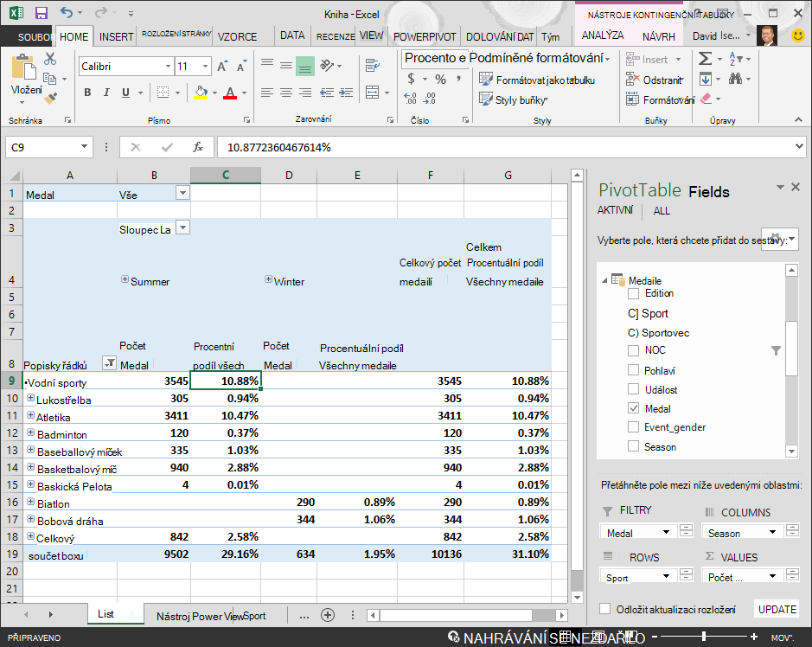Open the cell borders tool

coord(163,93)
